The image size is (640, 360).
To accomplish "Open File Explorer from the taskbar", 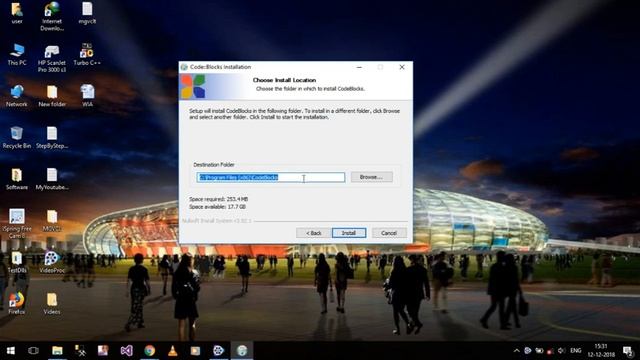I will point(57,351).
